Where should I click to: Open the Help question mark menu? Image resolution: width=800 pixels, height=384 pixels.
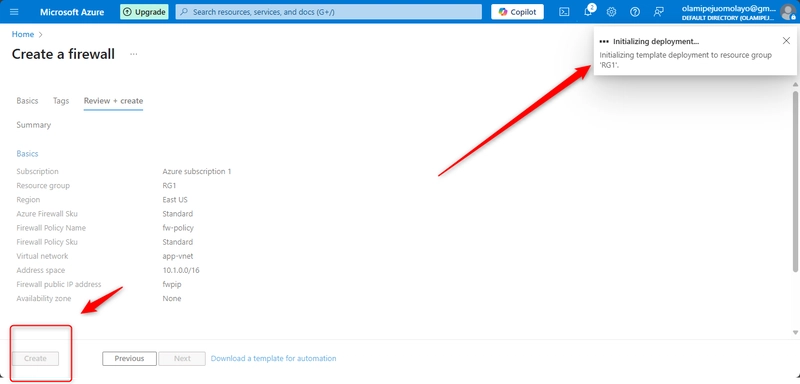pos(635,12)
